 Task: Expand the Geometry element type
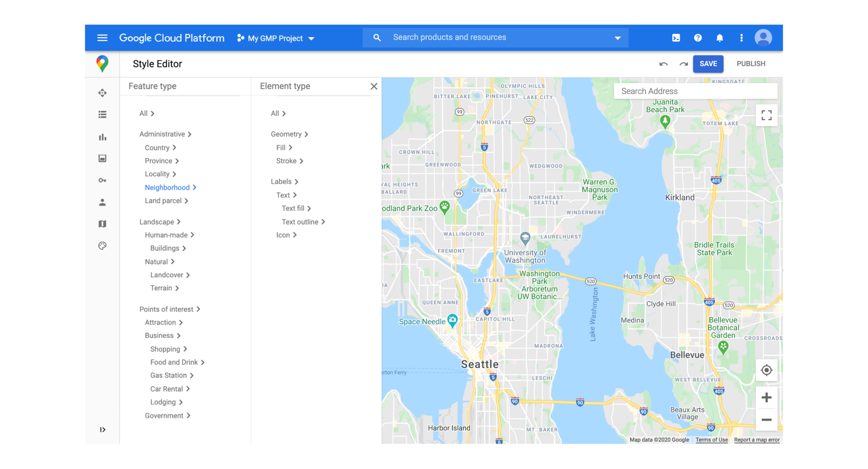tap(289, 134)
